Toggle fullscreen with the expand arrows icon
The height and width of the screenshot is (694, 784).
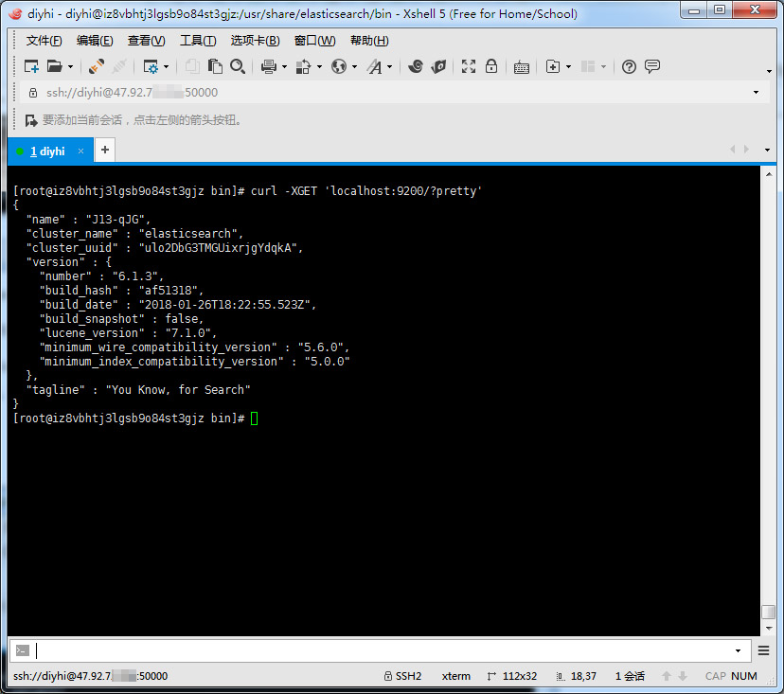pos(469,66)
